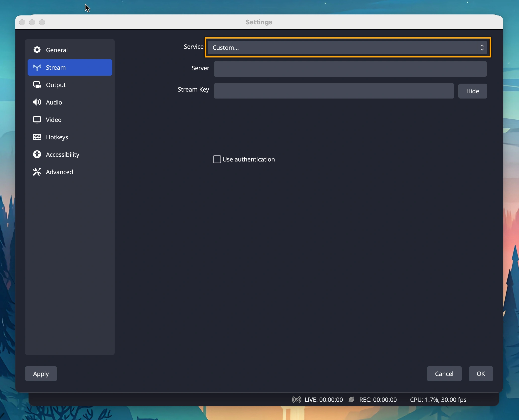Click the Video monitor icon
This screenshot has height=420, width=519.
(37, 120)
